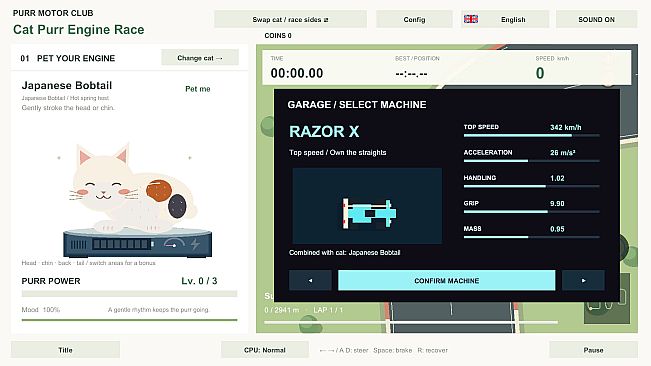Viewport: 651px width, 366px height.
Task: Click the Top Speed stat bar
Action: pyautogui.click(x=531, y=136)
